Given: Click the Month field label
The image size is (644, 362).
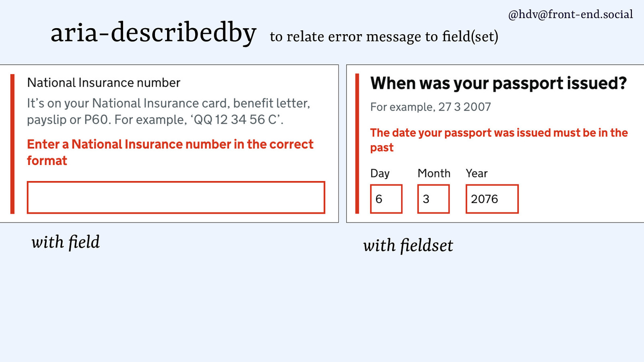Looking at the screenshot, I should [x=434, y=173].
